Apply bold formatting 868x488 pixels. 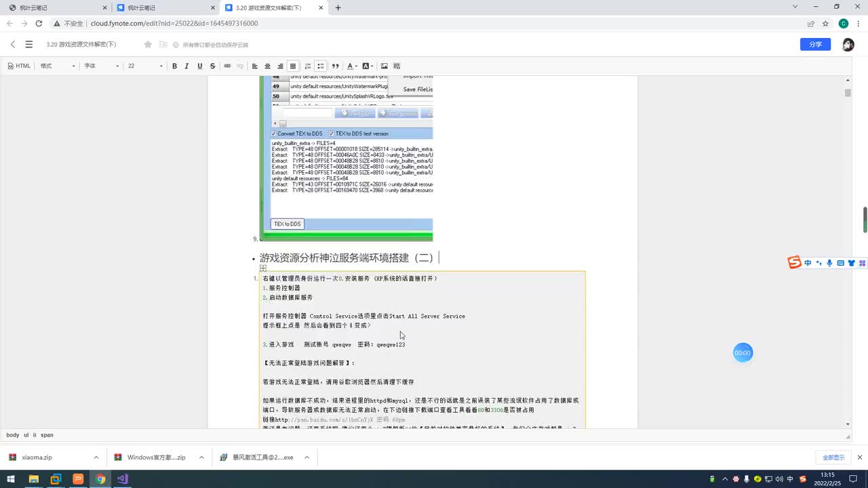coord(174,66)
